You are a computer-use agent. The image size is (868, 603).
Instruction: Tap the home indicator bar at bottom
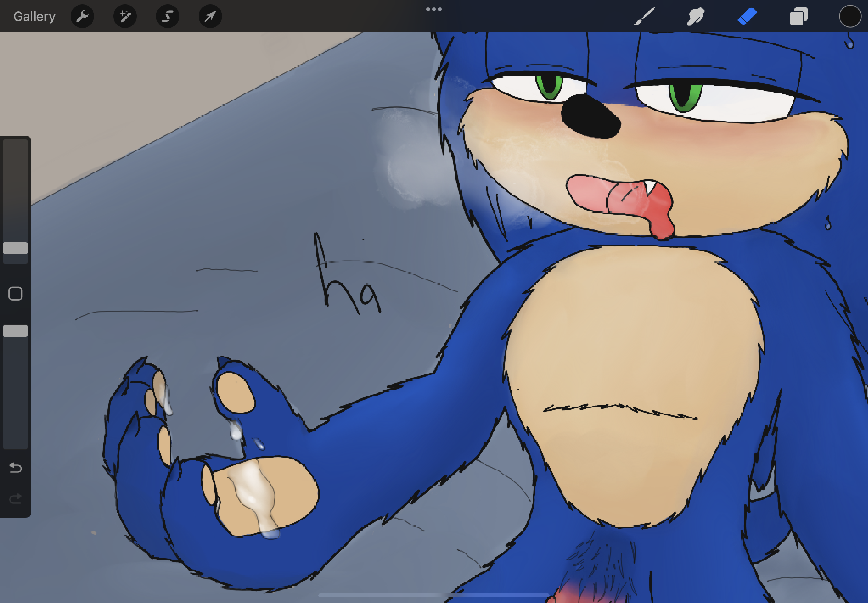(x=434, y=595)
